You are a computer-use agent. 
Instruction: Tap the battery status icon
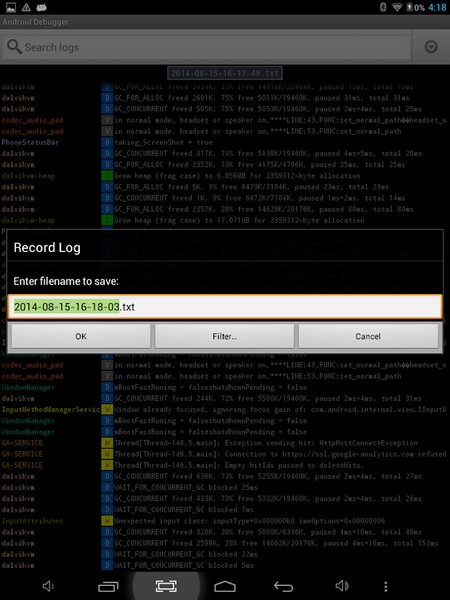point(409,7)
